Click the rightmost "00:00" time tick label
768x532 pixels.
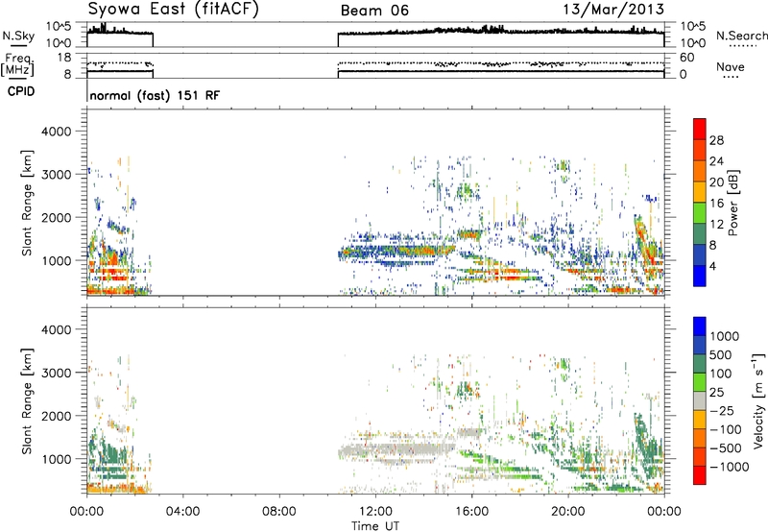(x=663, y=512)
